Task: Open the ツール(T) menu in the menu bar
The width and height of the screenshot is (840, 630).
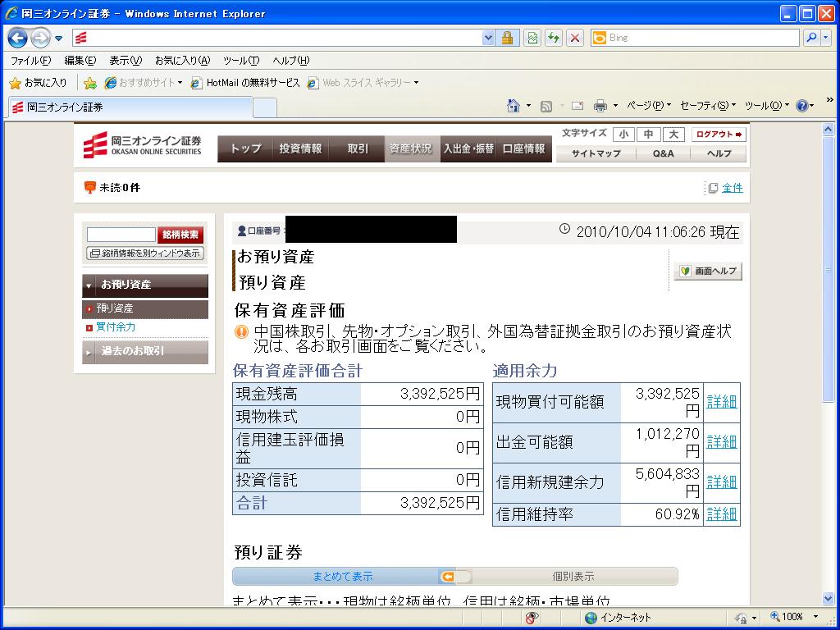Action: pyautogui.click(x=241, y=61)
